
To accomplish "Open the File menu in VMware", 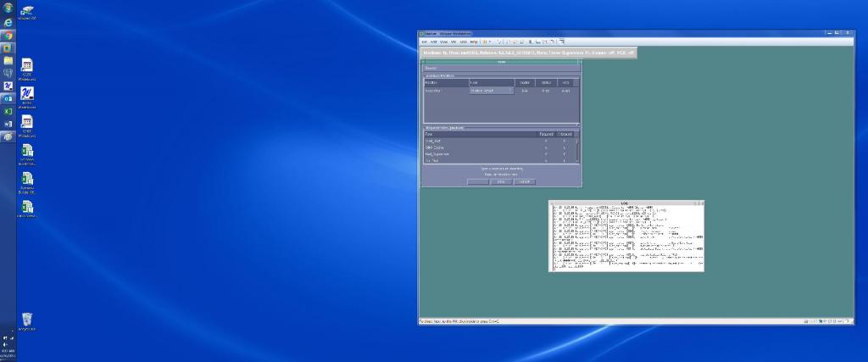I will tap(425, 42).
